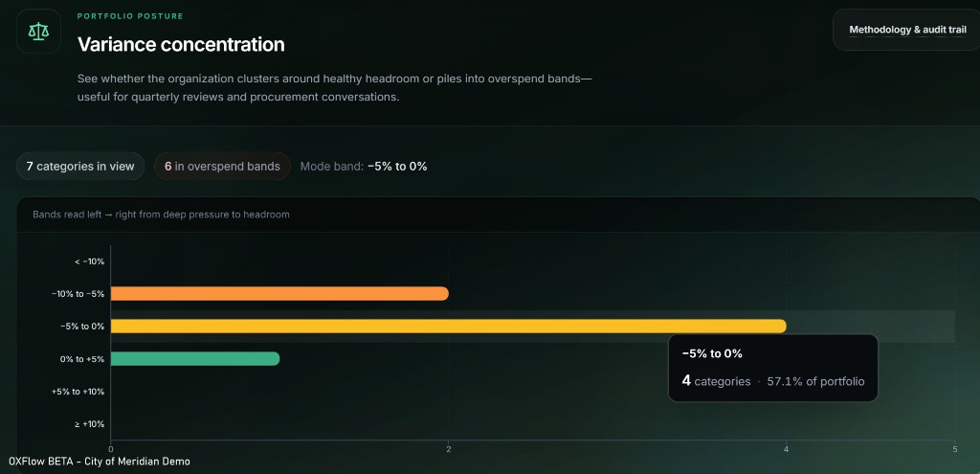This screenshot has height=474, width=980.
Task: Click the green 0% to +5% bar
Action: coord(195,358)
